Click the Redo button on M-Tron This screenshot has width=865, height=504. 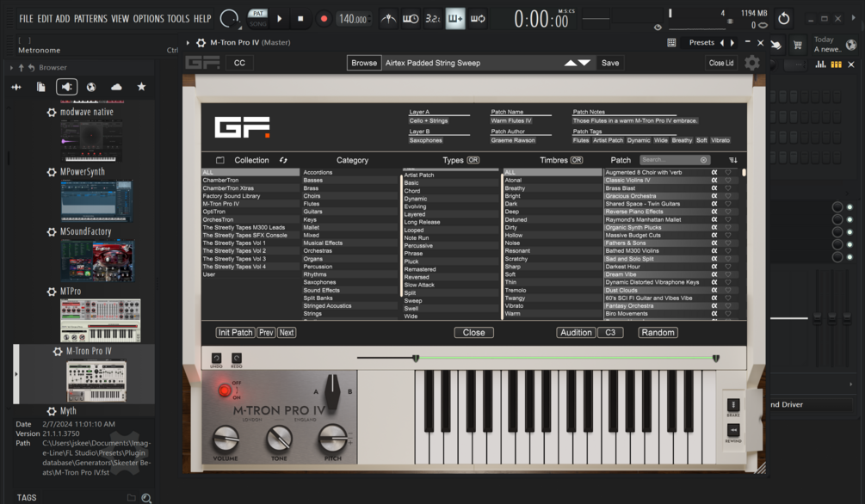[237, 359]
